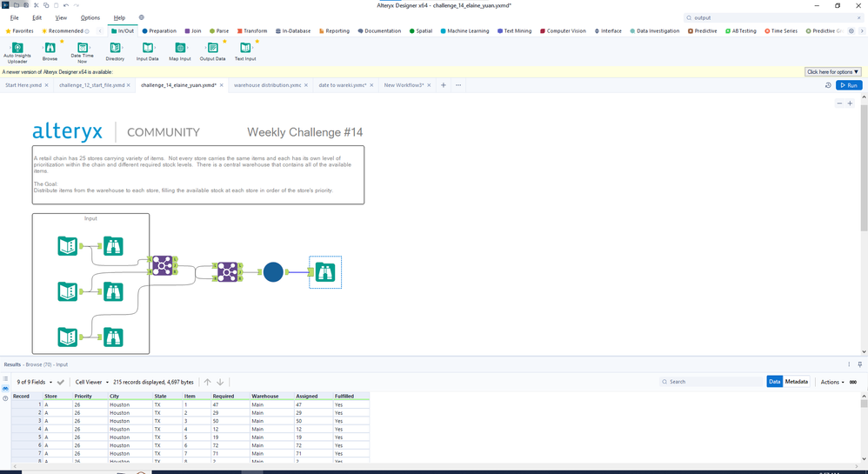Open the Actions dropdown in Results
The height and width of the screenshot is (474, 868).
coord(832,382)
